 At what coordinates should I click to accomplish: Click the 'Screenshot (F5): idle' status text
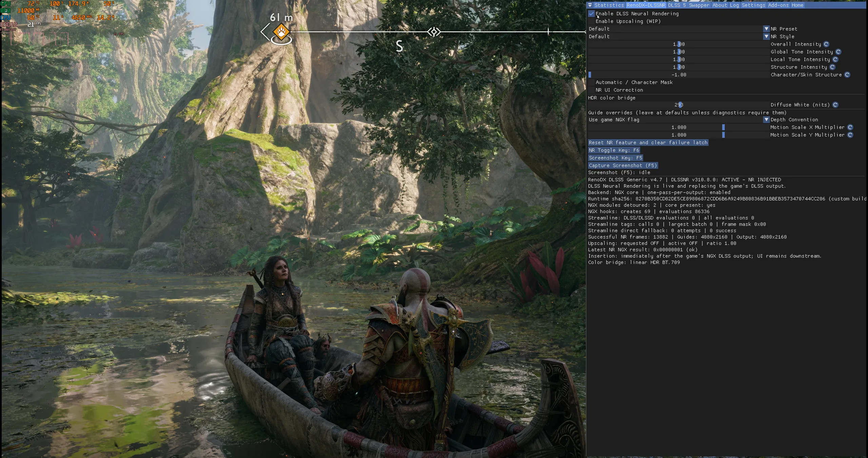point(619,172)
